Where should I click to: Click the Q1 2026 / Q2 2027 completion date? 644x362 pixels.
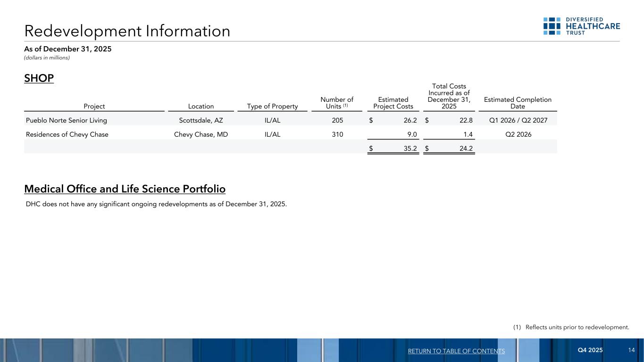(518, 120)
